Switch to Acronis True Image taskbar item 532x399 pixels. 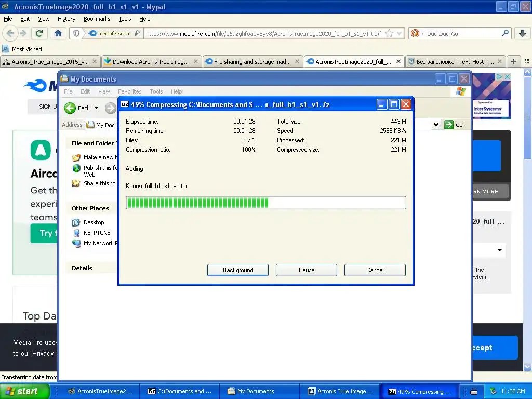(x=340, y=391)
